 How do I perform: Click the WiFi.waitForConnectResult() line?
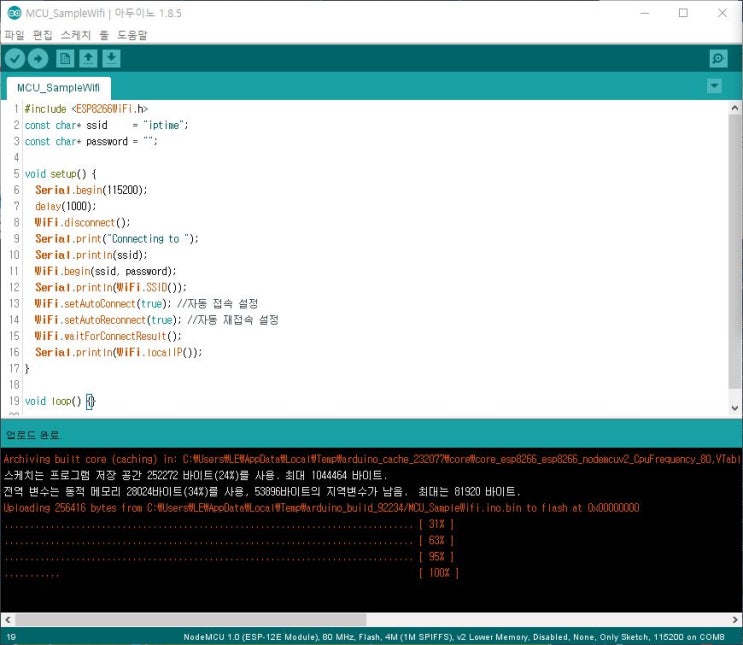[x=108, y=336]
